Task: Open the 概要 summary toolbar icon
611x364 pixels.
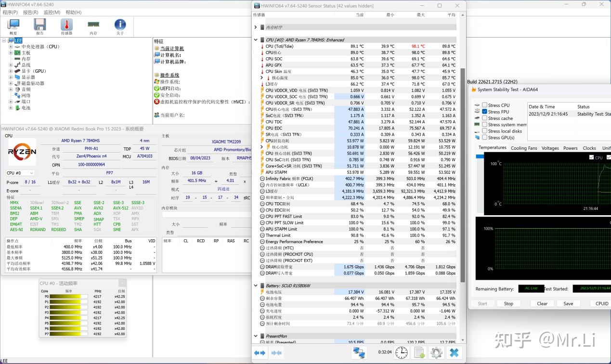Action: point(13,27)
